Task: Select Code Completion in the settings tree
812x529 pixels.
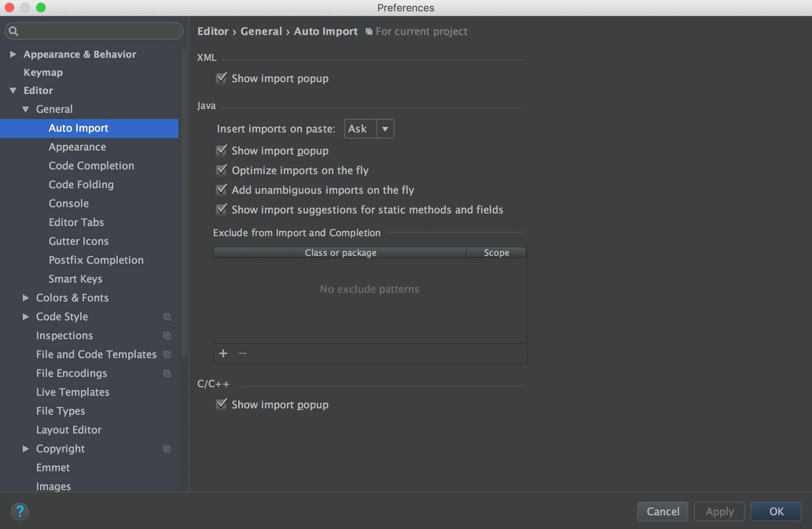Action: point(91,166)
